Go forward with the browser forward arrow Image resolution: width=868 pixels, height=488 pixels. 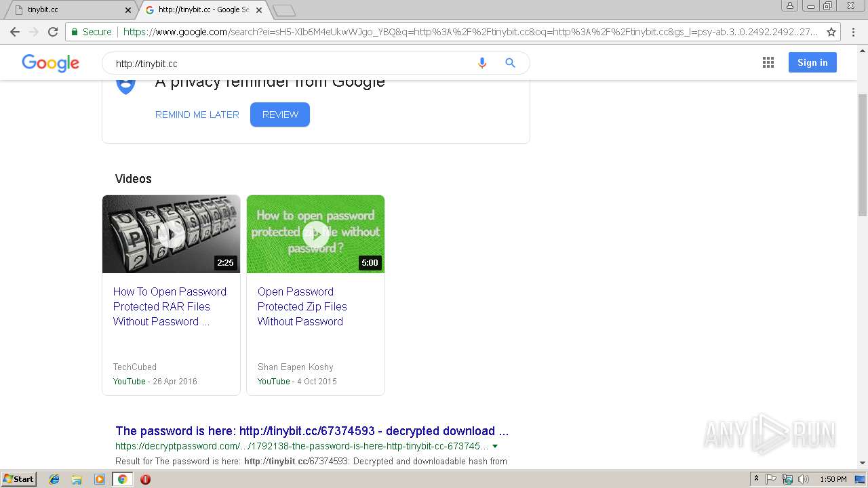click(34, 32)
